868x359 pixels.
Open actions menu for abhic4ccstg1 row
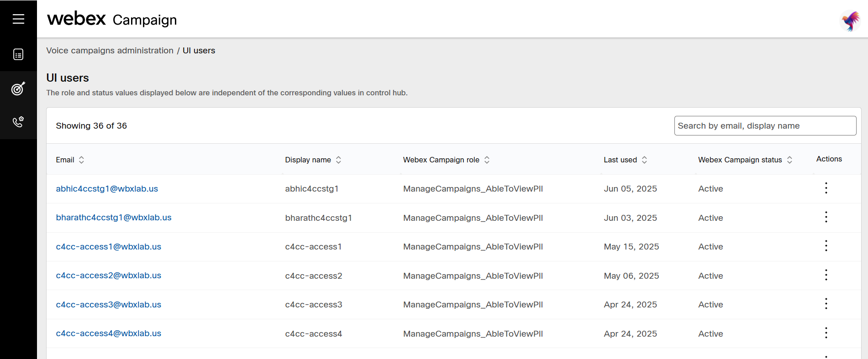826,188
